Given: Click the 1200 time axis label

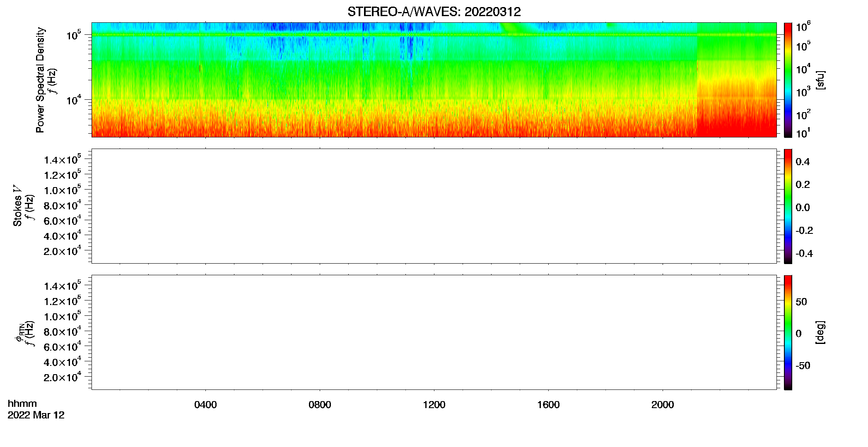Looking at the screenshot, I should click(434, 404).
